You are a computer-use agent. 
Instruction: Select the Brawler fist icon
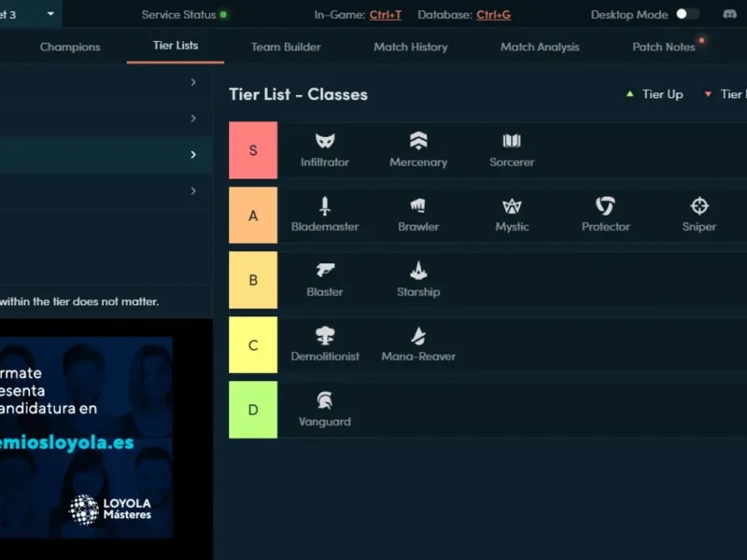click(418, 205)
